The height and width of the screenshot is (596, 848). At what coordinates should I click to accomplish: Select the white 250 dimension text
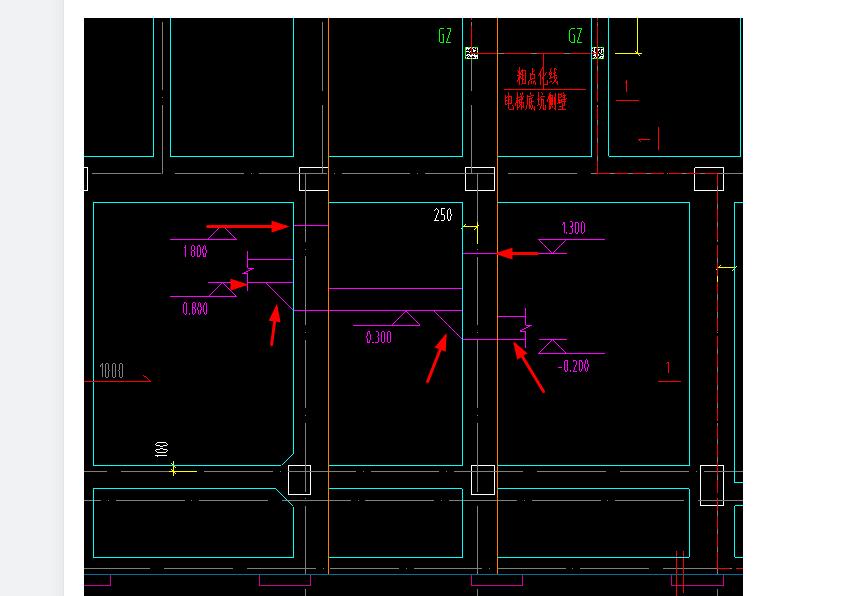click(x=443, y=215)
